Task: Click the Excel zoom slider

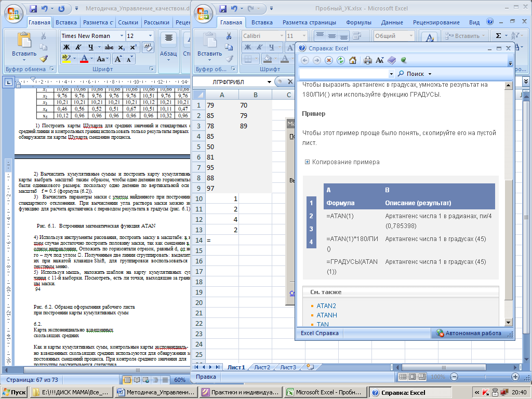Action: [x=485, y=377]
